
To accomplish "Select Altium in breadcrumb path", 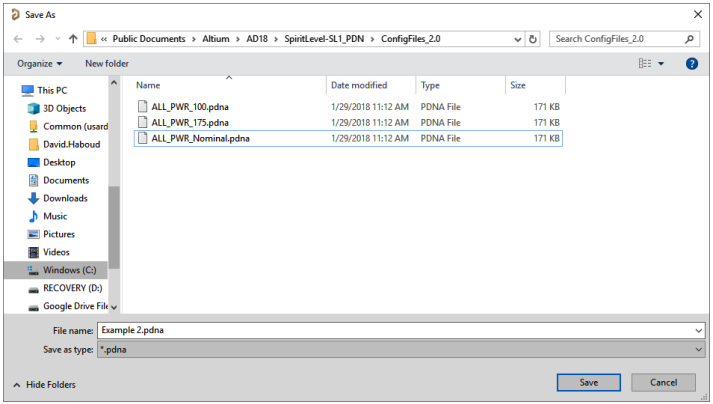I will tap(216, 39).
